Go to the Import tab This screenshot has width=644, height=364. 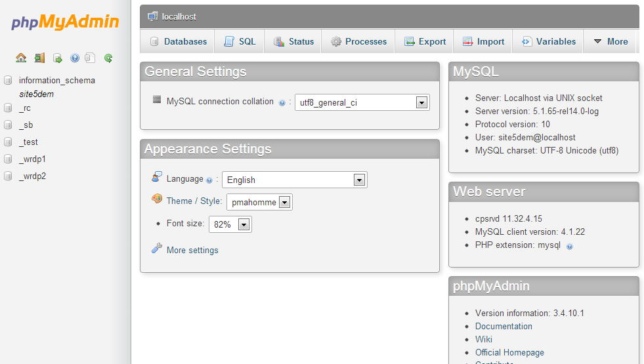pyautogui.click(x=483, y=41)
